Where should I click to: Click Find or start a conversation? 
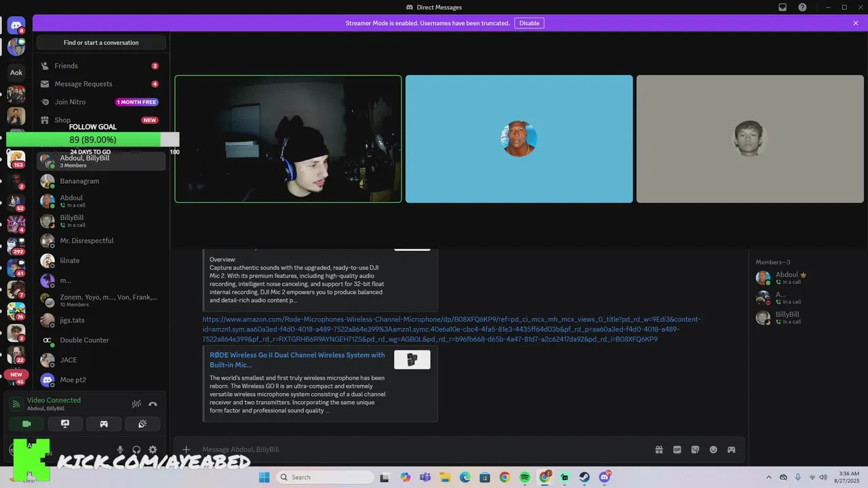pyautogui.click(x=101, y=43)
